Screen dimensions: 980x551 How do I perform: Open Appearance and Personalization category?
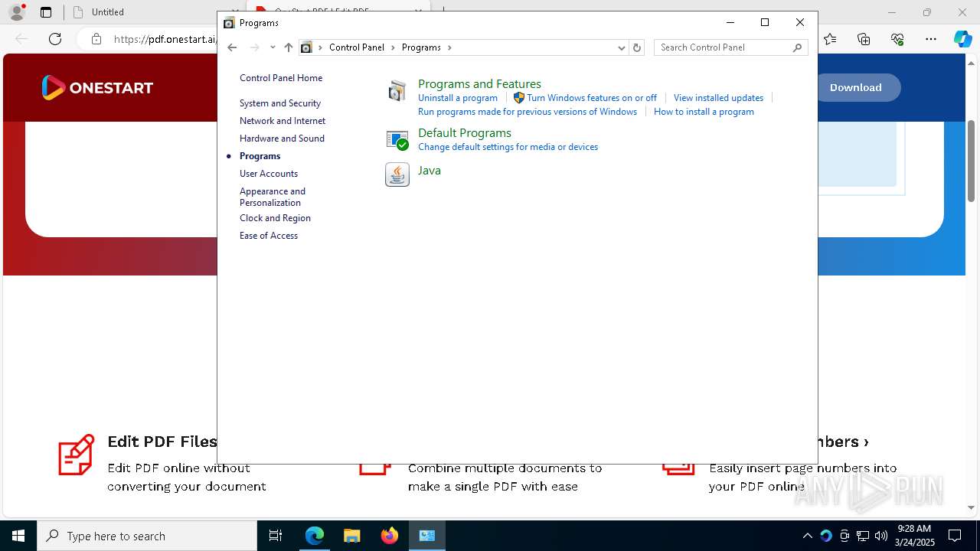pyautogui.click(x=273, y=197)
